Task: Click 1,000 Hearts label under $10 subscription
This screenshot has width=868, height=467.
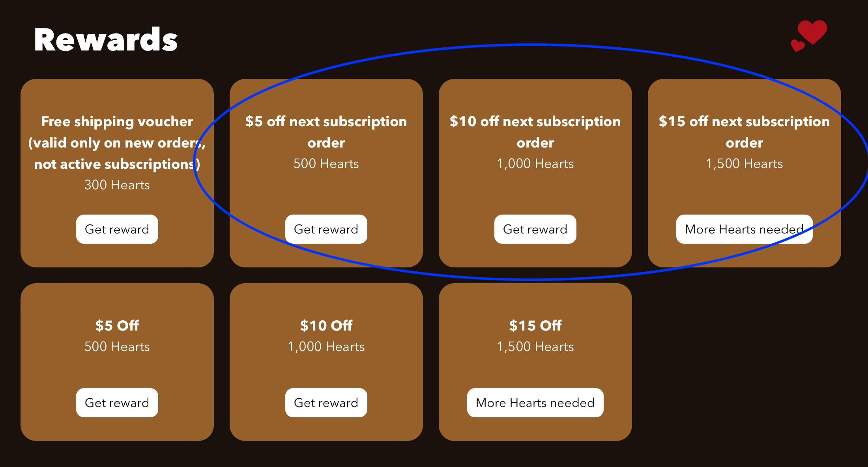Action: coord(535,164)
